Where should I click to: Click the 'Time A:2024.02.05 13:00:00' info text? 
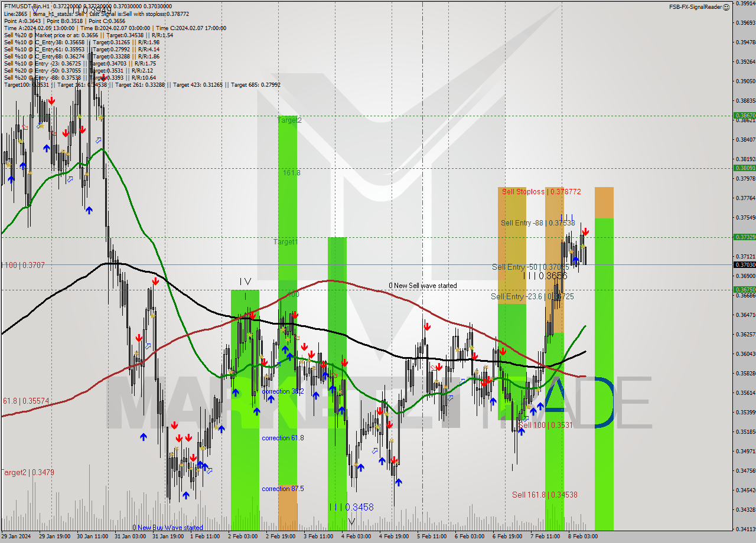39,28
